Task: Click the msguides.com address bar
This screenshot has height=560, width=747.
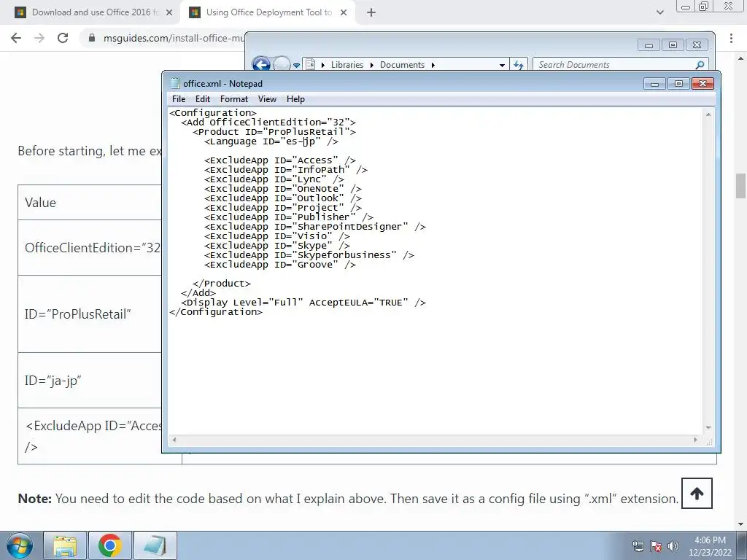Action: (x=174, y=38)
